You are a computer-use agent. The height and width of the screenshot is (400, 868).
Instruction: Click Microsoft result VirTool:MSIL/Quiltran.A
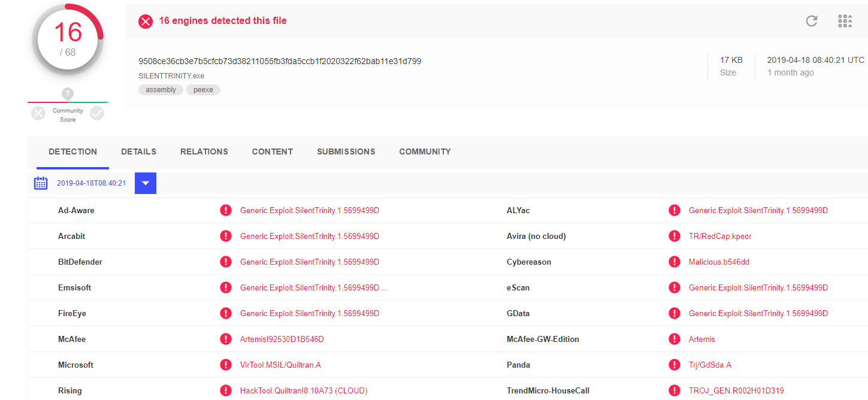point(280,365)
